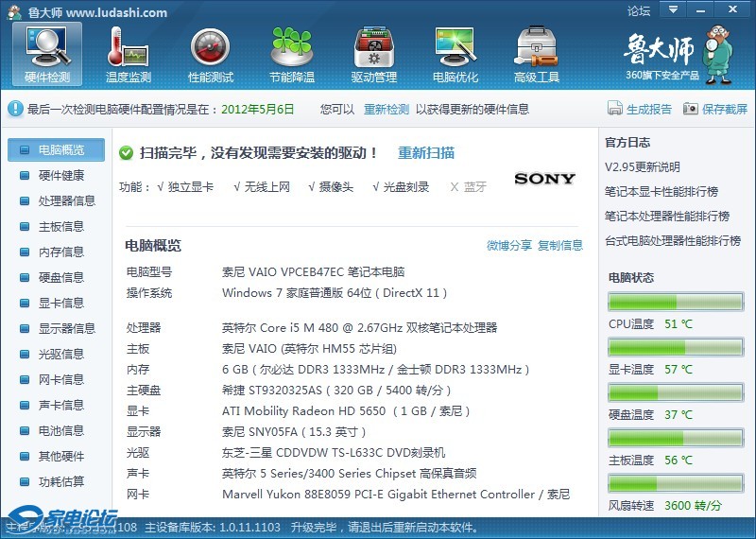Click the 摄像头 feature indicator
The image size is (756, 539).
tap(331, 186)
